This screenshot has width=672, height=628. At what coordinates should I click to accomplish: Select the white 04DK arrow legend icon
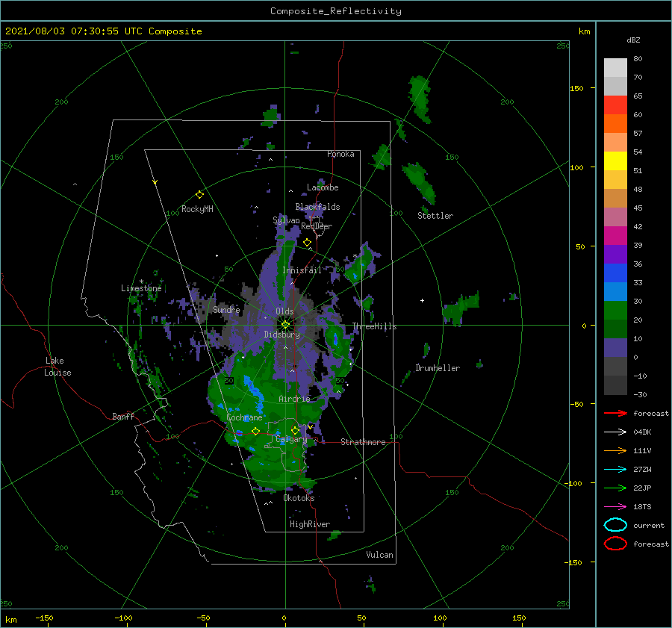(x=615, y=432)
